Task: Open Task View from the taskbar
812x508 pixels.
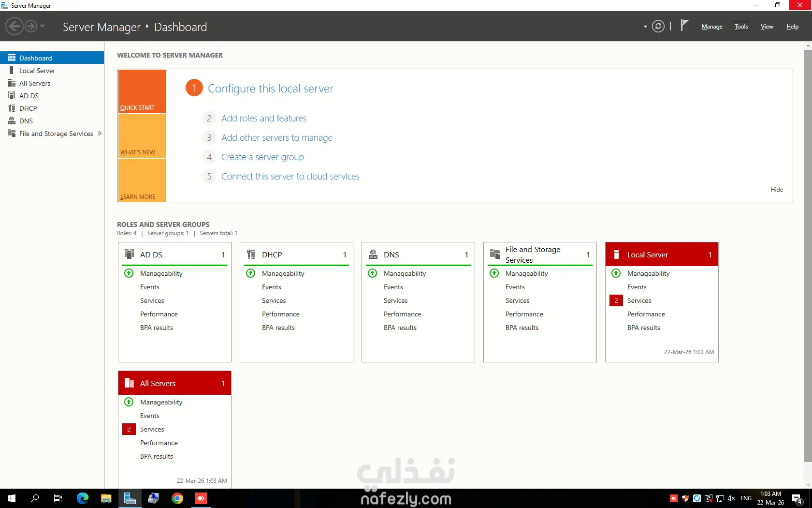Action: coord(58,498)
